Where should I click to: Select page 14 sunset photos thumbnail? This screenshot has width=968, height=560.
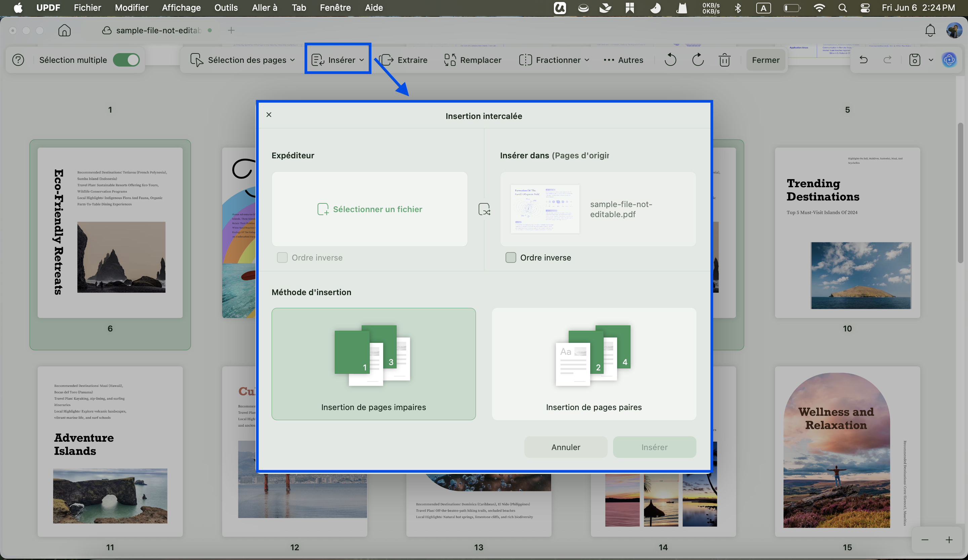(x=663, y=505)
